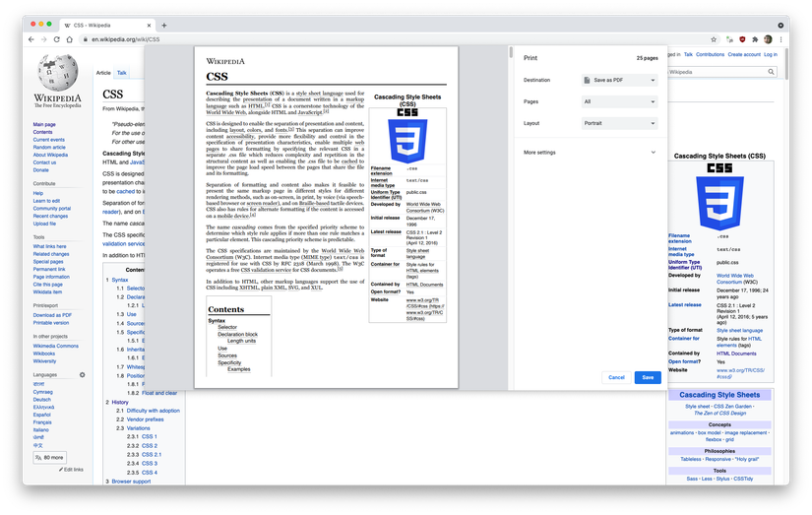This screenshot has height=515, width=812.
Task: Select Français language link
Action: 42,422
